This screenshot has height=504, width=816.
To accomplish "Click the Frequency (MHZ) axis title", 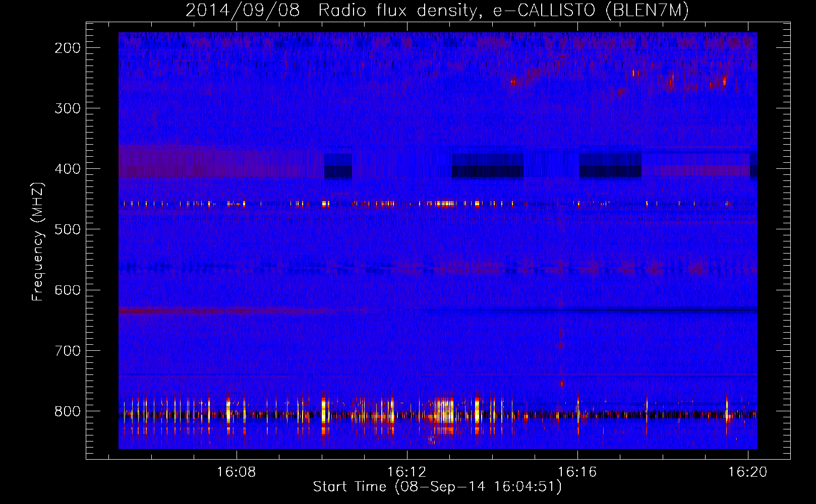I will click(x=38, y=241).
